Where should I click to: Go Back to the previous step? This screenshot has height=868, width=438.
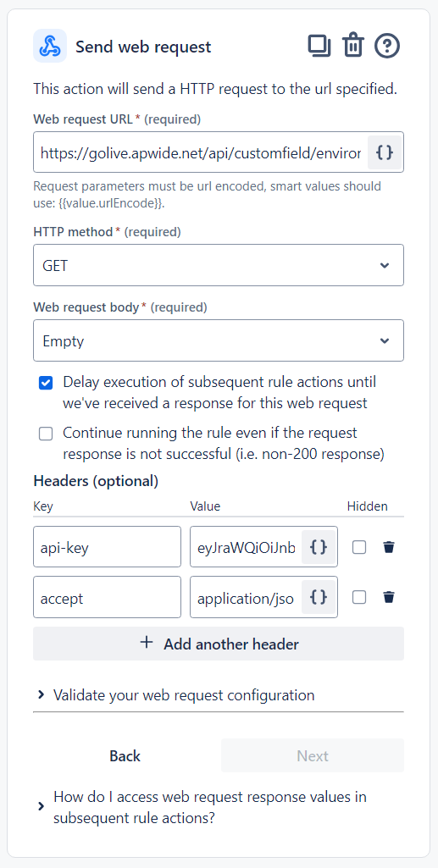click(125, 755)
